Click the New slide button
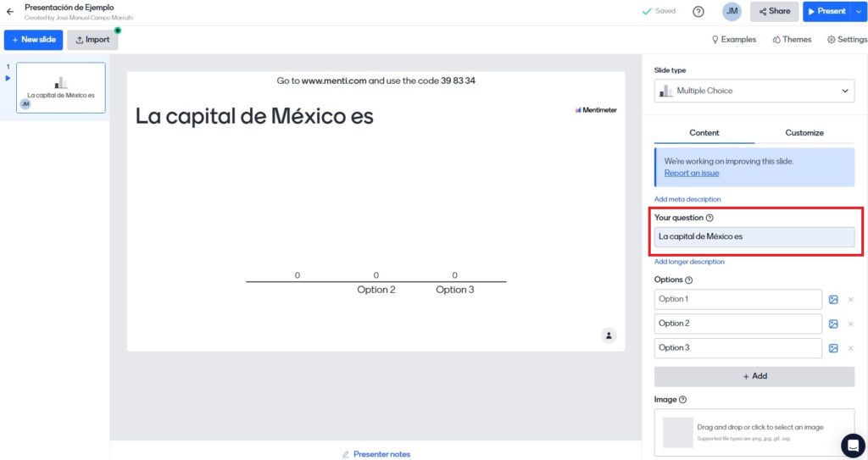This screenshot has height=460, width=868. point(34,40)
